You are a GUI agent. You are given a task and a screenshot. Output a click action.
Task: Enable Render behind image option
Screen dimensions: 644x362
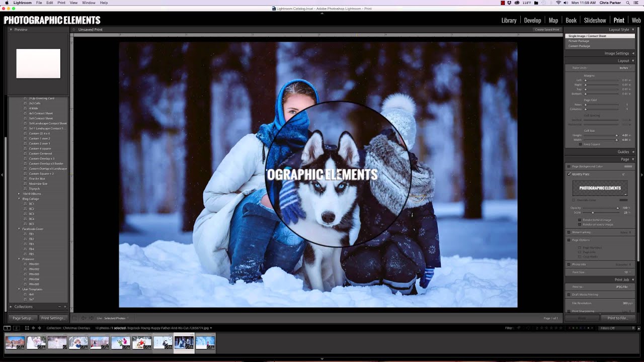580,220
